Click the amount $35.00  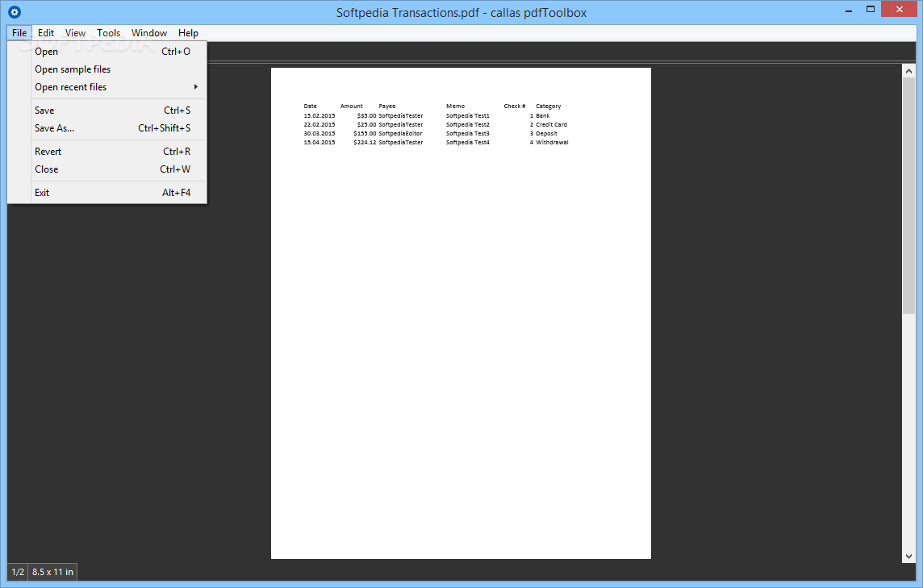pyautogui.click(x=366, y=116)
